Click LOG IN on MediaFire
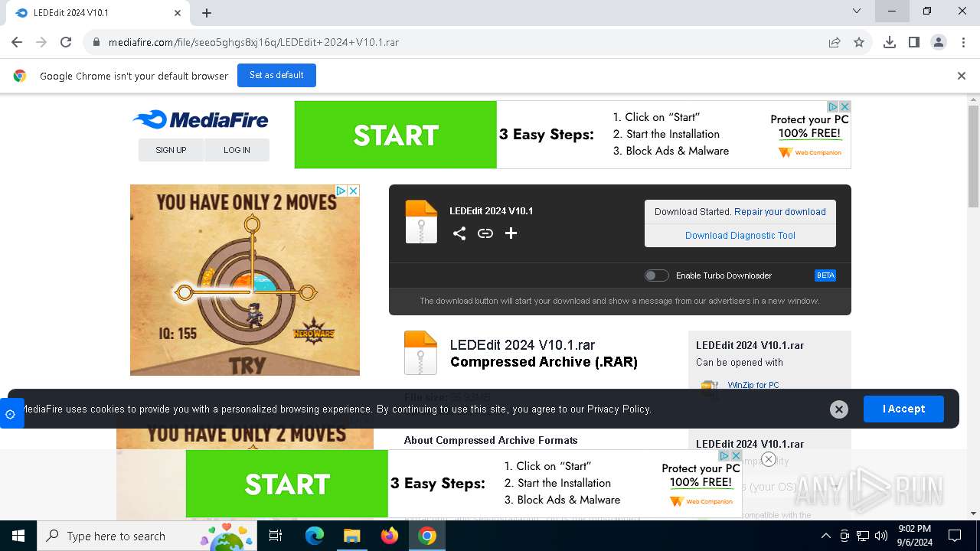The image size is (980, 551). [237, 150]
